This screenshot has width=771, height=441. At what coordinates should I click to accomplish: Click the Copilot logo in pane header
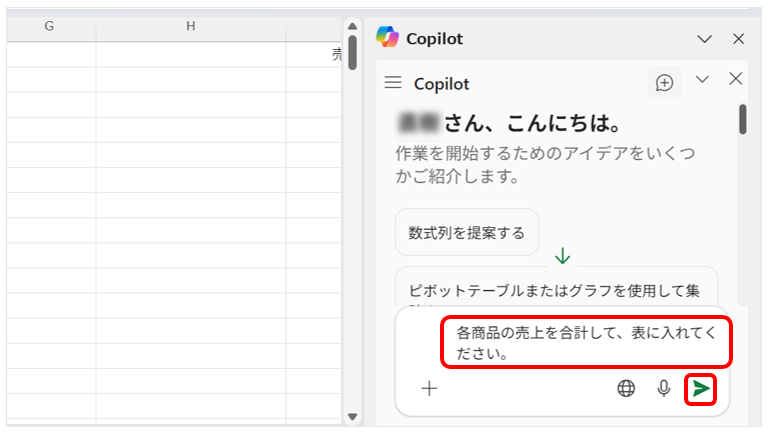coord(387,37)
